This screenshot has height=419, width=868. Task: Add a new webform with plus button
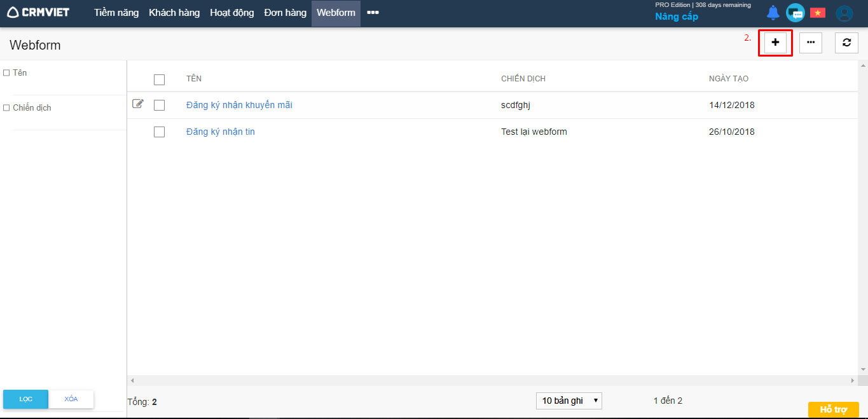tap(775, 43)
